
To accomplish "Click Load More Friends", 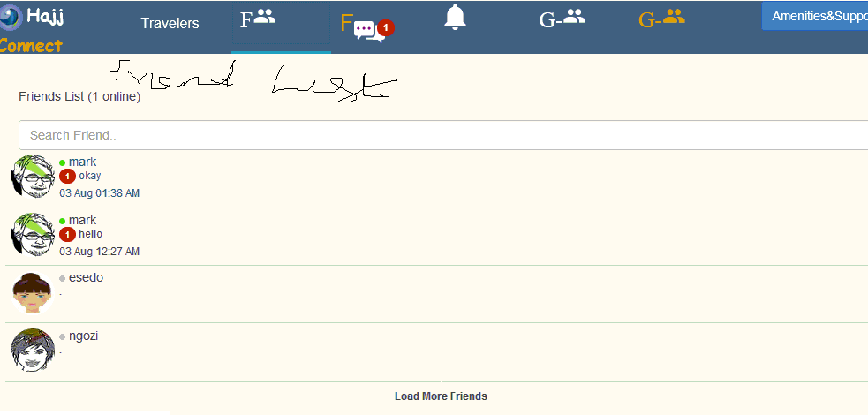I will point(441,396).
